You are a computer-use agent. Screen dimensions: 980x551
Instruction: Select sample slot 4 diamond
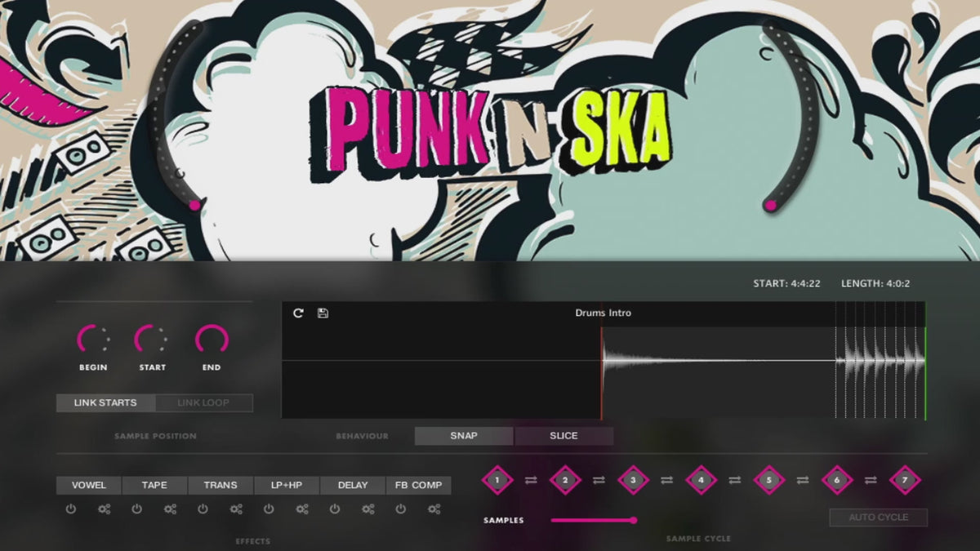click(x=702, y=481)
